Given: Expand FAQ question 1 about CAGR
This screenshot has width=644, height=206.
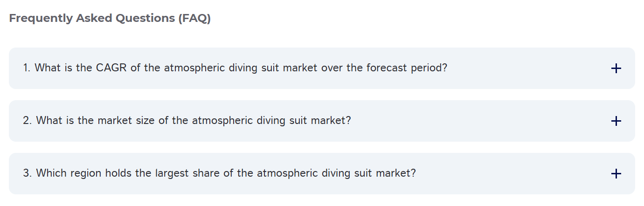Looking at the screenshot, I should click(322, 68).
